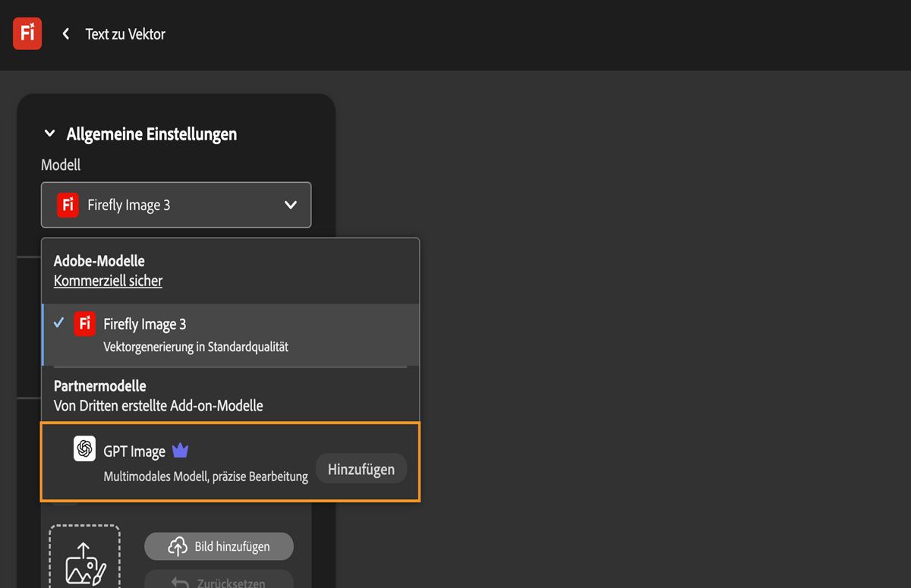911x588 pixels.
Task: Click the Adobe Firefly logo icon
Action: pyautogui.click(x=27, y=33)
